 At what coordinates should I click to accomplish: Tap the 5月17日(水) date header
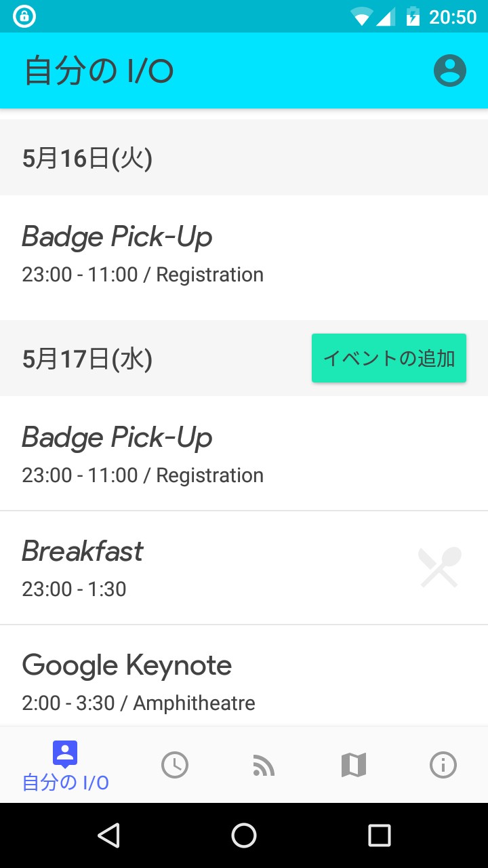click(87, 359)
